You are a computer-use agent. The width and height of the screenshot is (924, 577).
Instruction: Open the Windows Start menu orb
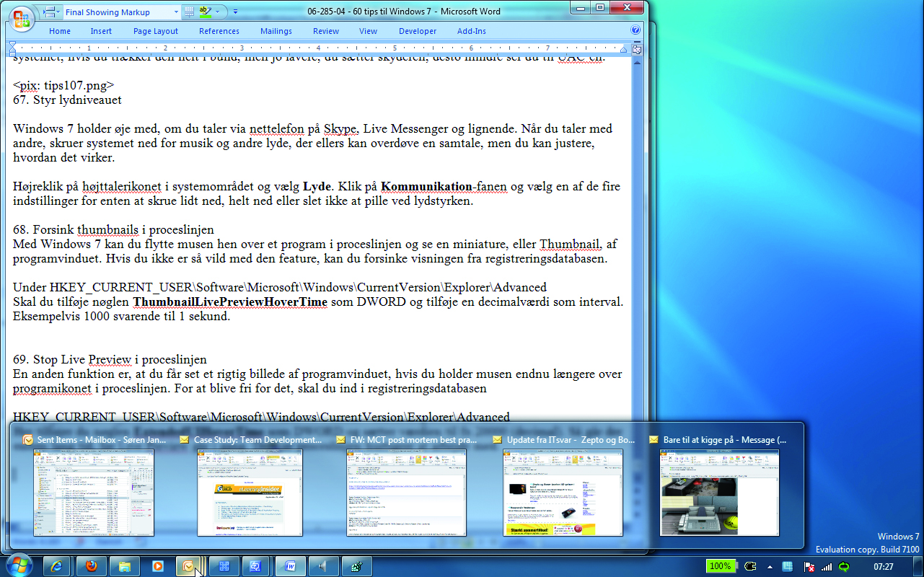point(19,564)
